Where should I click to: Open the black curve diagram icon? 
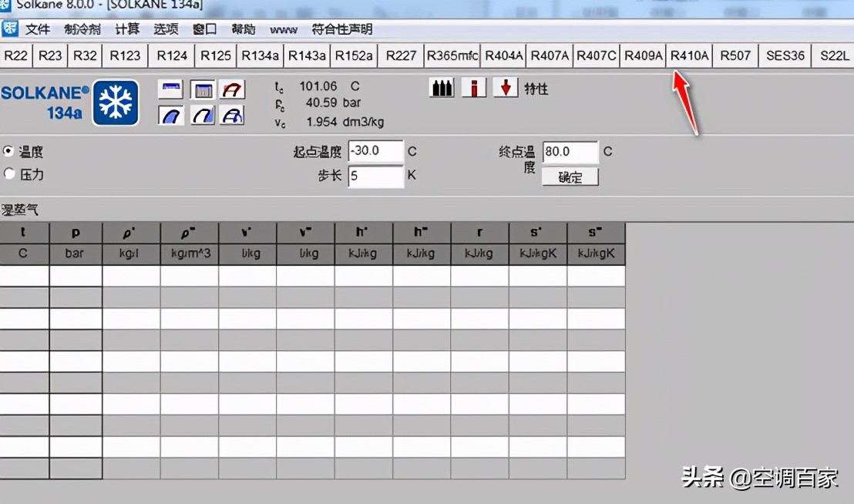tap(203, 115)
